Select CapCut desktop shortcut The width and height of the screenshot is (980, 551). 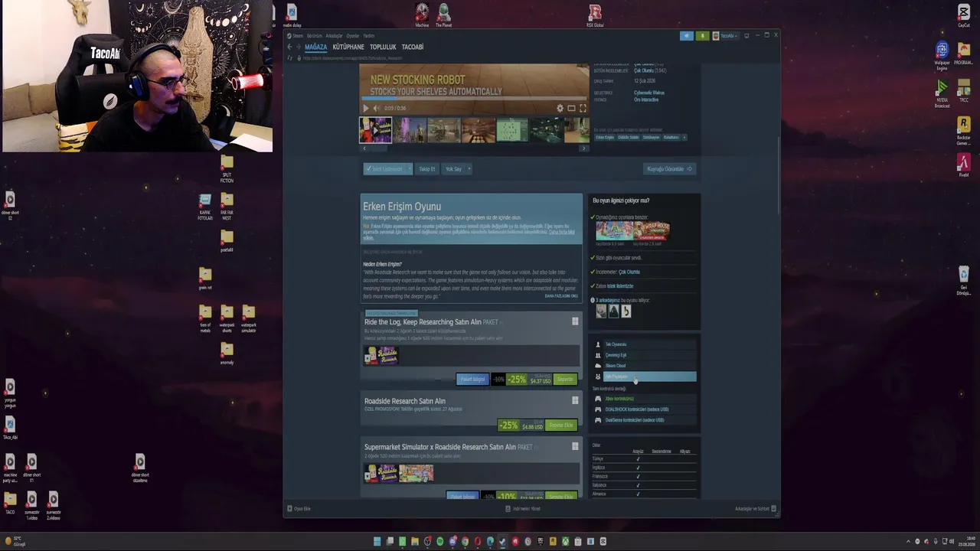click(964, 15)
